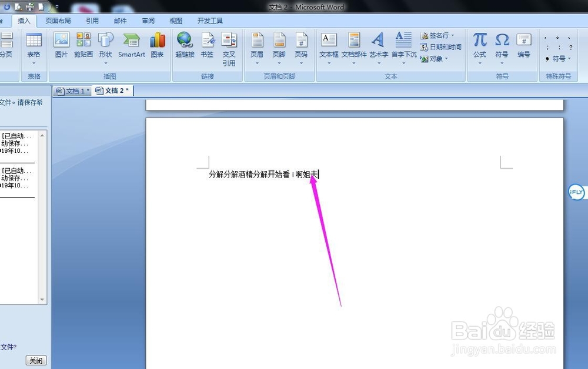This screenshot has width=588, height=369.
Task: Click the quick print icon in title bar
Action: click(30, 6)
